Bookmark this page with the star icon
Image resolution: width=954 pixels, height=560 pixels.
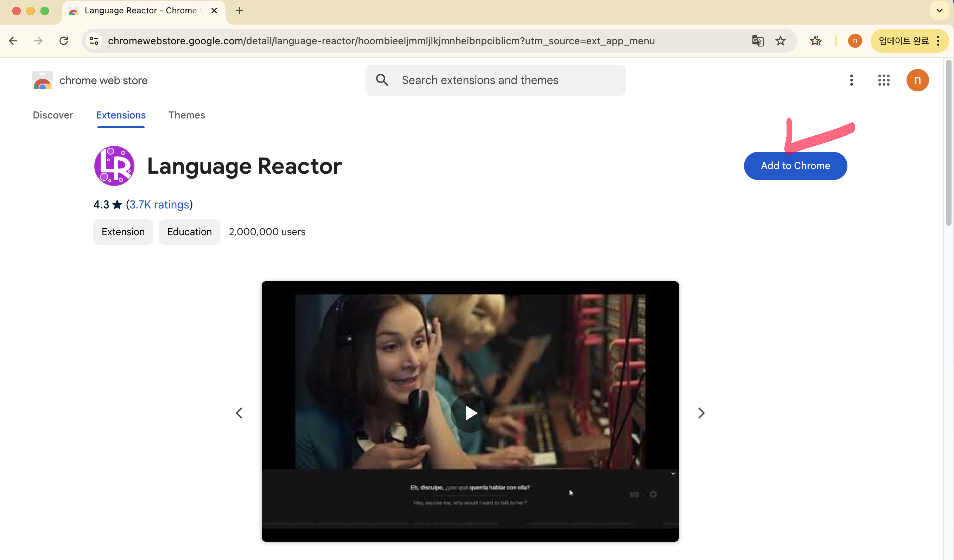[x=780, y=41]
